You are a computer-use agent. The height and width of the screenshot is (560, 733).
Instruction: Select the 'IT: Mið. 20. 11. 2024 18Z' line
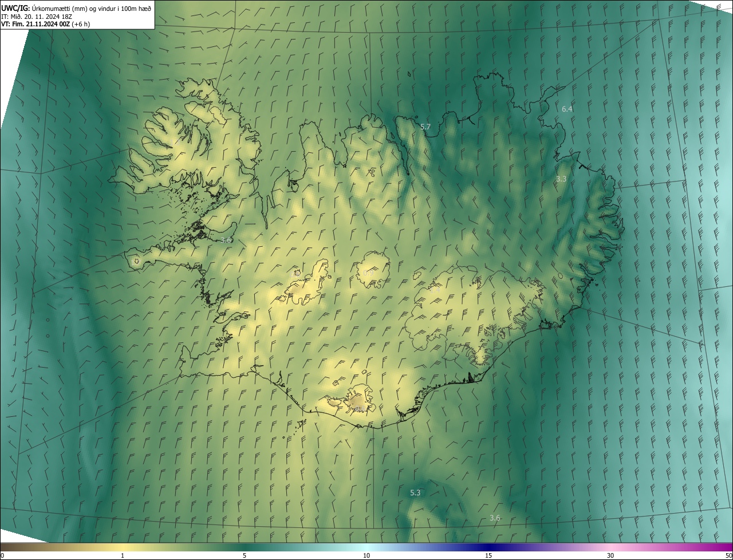37,17
